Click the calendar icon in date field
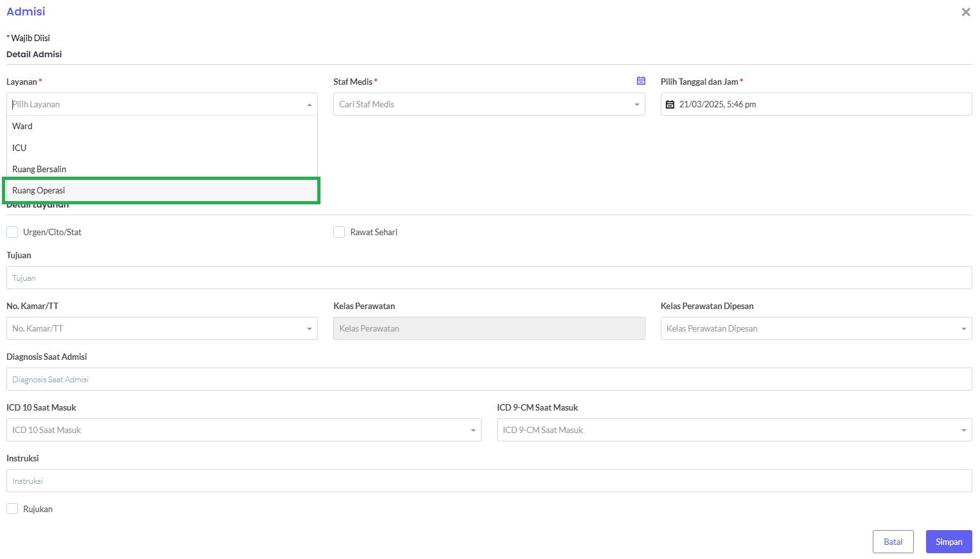The image size is (980, 559). click(670, 105)
